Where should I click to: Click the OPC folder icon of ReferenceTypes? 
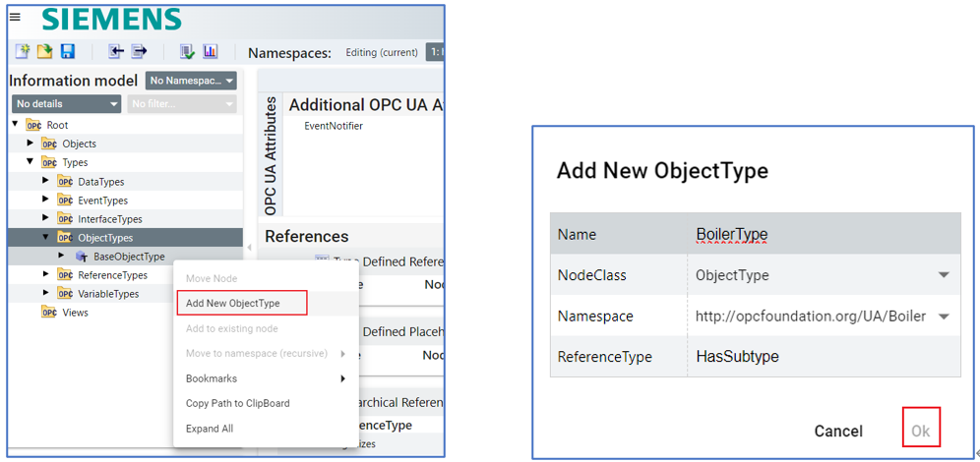(65, 274)
